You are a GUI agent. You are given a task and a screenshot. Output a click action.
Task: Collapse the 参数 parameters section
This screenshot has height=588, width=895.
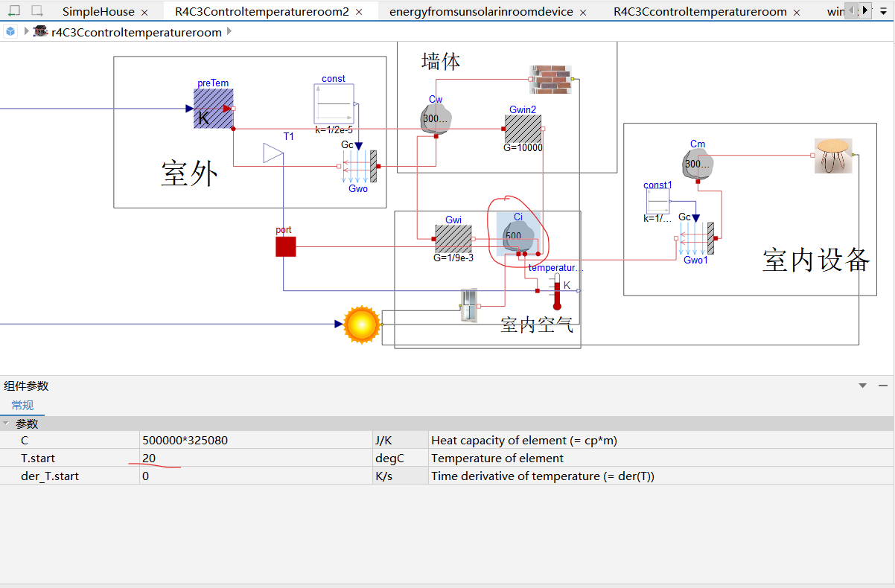6,424
